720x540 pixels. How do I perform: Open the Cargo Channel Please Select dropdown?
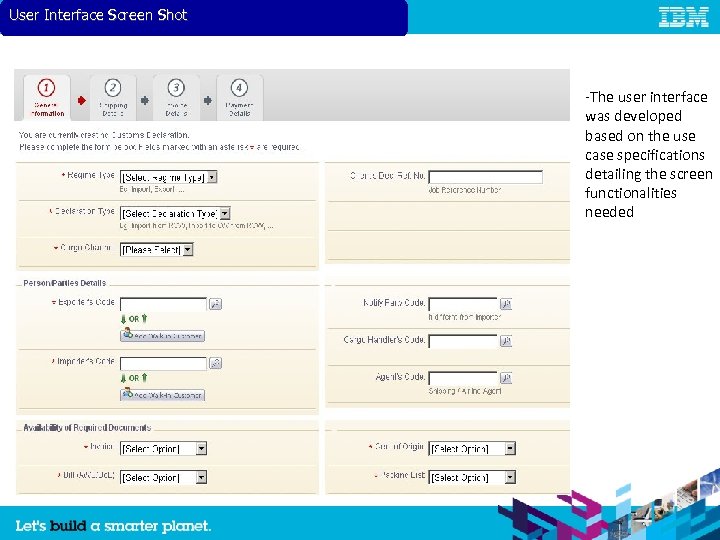[157, 250]
